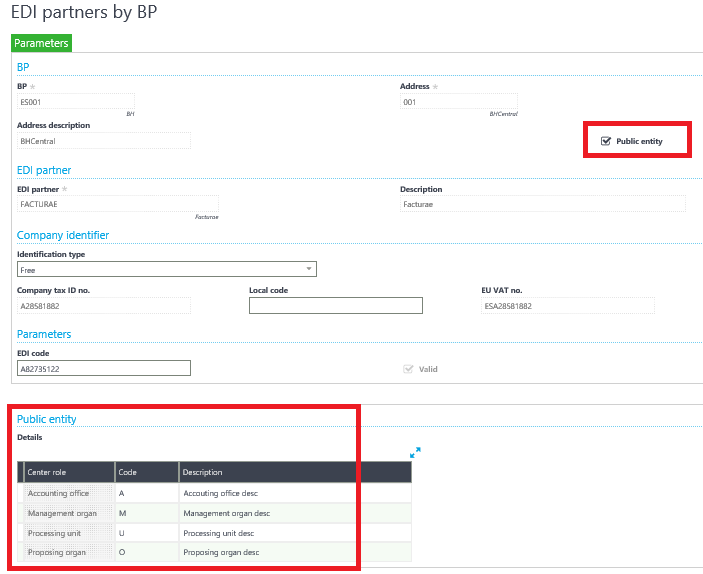Viewport: 703px width, 574px height.
Task: Click the empty Local code input
Action: (335, 306)
